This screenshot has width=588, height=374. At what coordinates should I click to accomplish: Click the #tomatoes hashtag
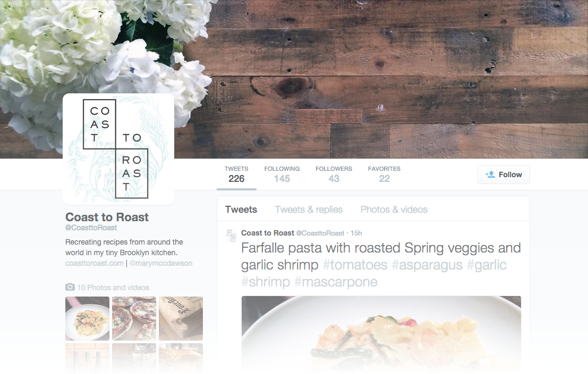pos(355,265)
